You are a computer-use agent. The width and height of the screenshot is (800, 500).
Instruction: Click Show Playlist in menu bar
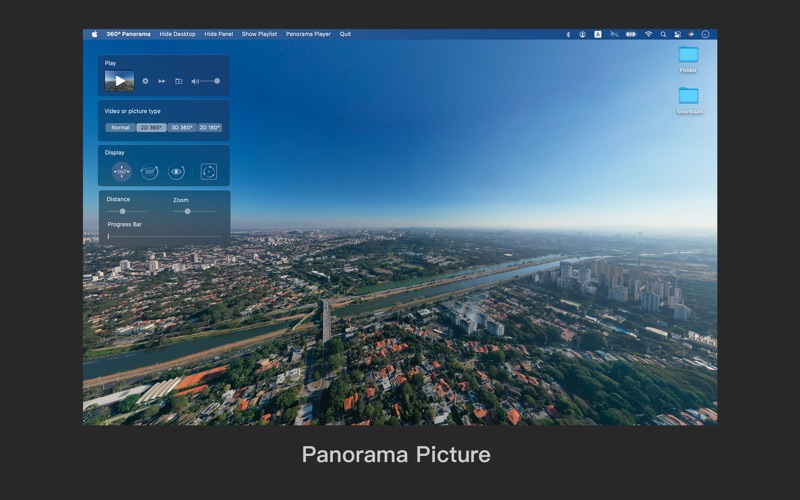[259, 34]
